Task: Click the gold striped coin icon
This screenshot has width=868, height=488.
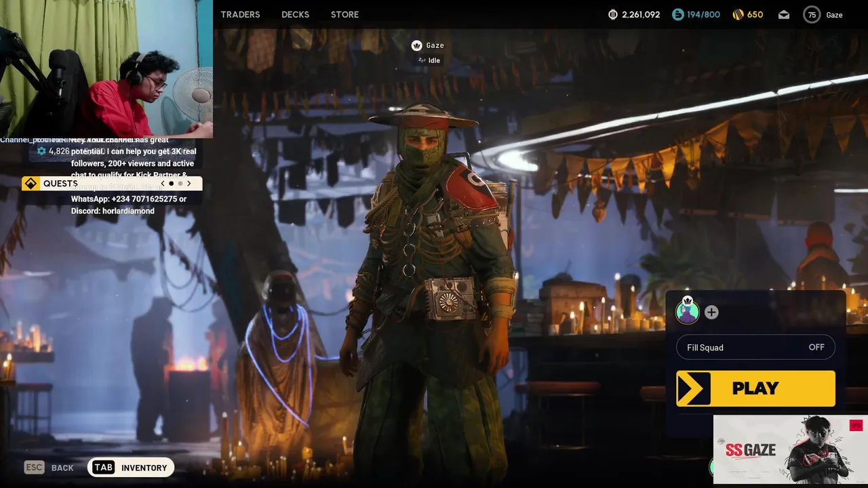Action: pos(738,14)
